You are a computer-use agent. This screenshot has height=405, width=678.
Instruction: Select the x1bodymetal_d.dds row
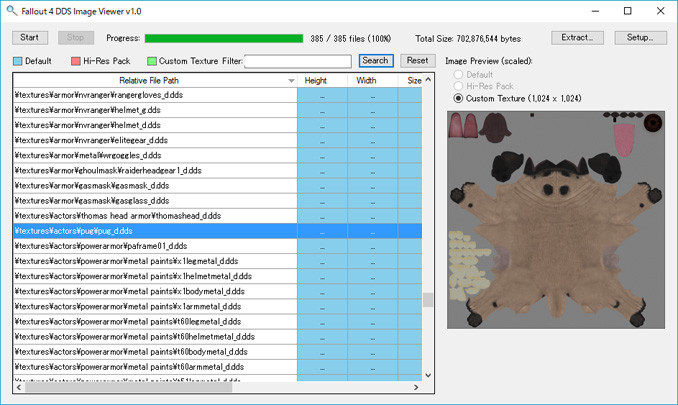point(217,292)
